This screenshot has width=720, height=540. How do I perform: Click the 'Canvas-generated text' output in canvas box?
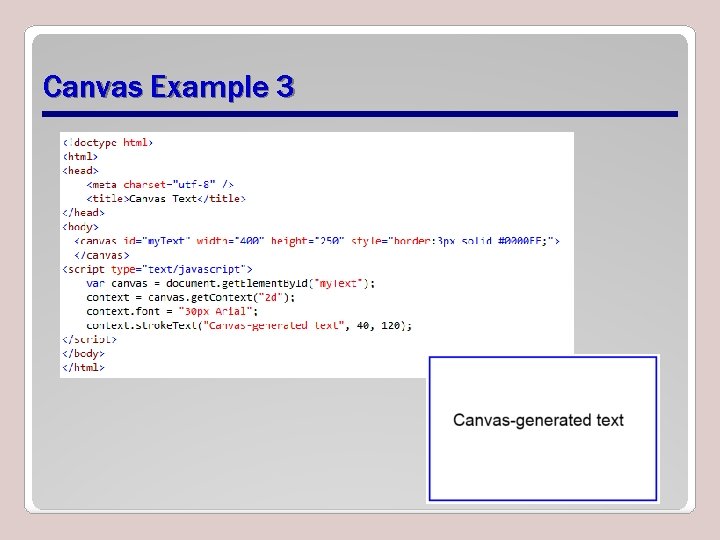(x=538, y=420)
